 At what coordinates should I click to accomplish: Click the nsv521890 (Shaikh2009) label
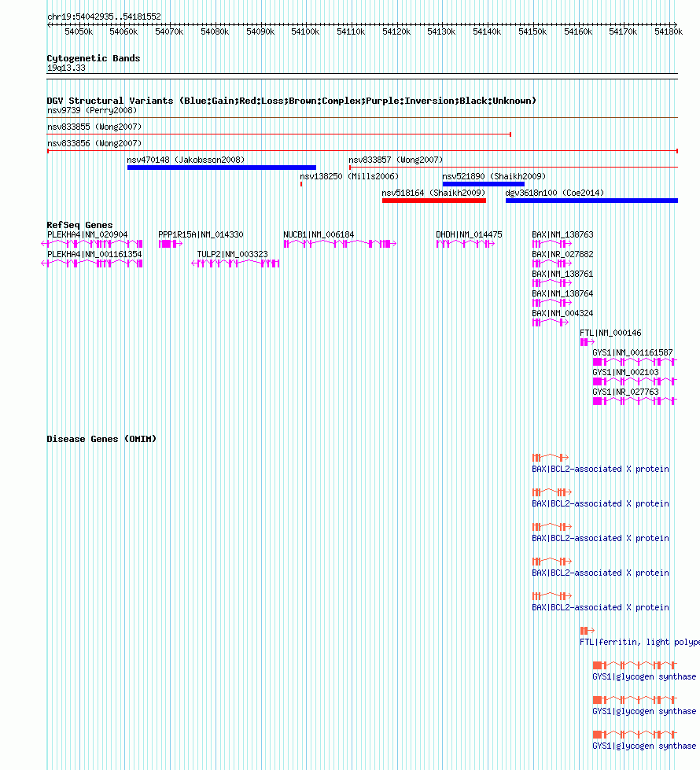tap(494, 176)
